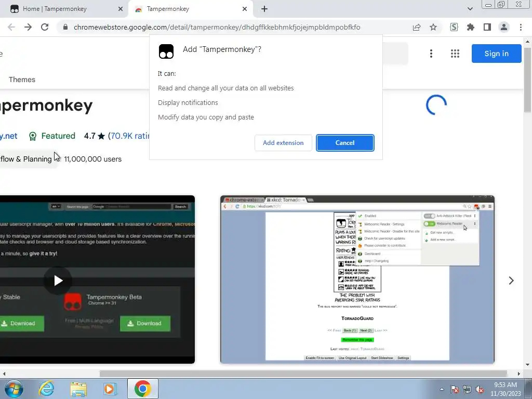Open the xkcd screenshot thumbnail
Viewport: 532px width, 399px height.
click(357, 280)
